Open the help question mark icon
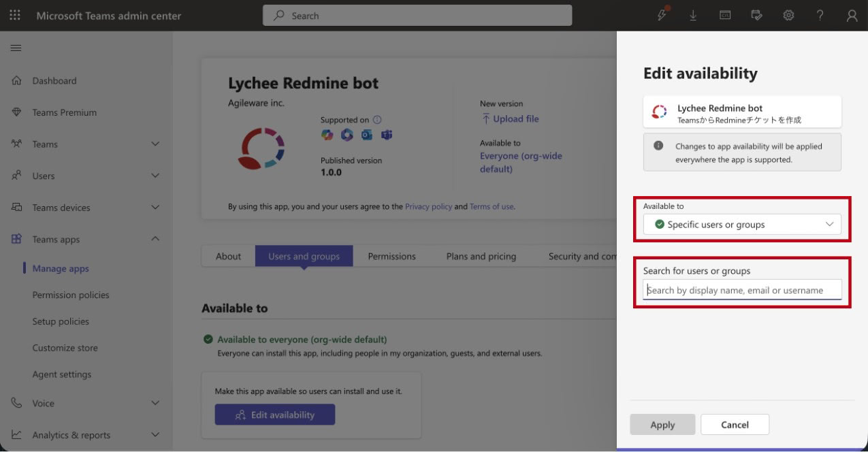The width and height of the screenshot is (868, 452). coord(820,15)
